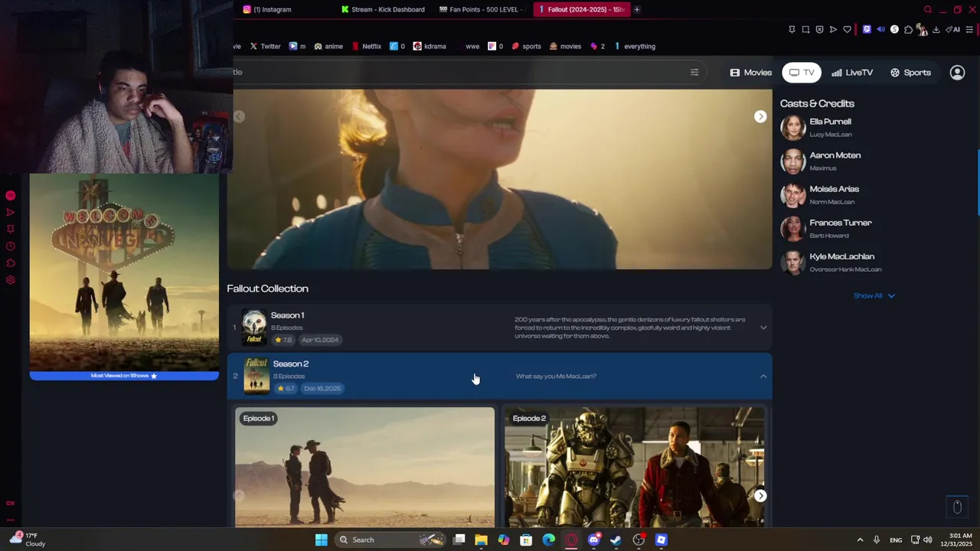The height and width of the screenshot is (551, 980).
Task: Open Ella Purnell cast profile
Action: 817,127
